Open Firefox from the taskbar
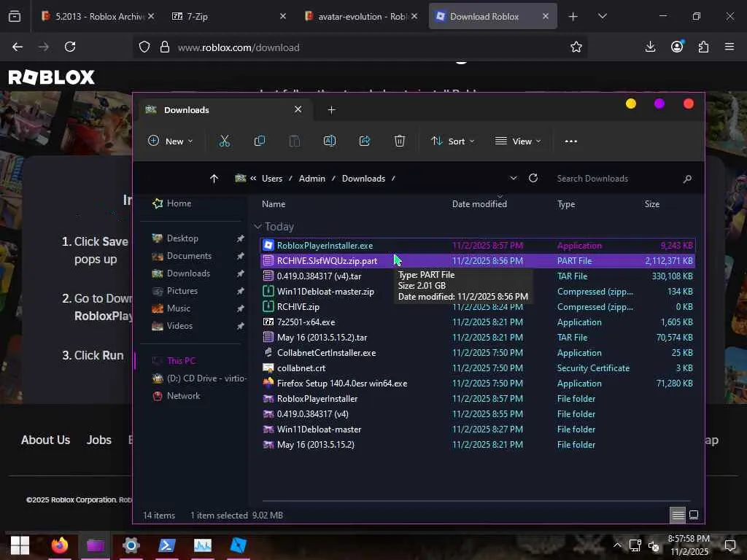 pos(60,545)
